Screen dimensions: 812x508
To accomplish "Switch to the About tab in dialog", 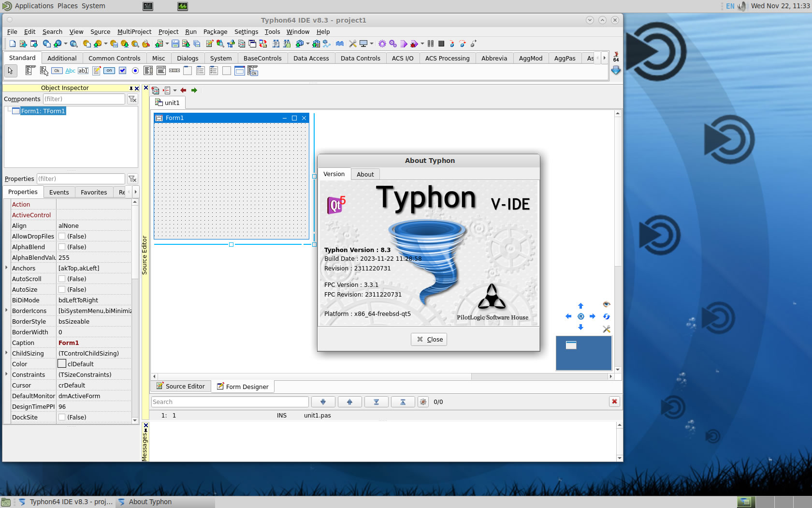I will 365,175.
